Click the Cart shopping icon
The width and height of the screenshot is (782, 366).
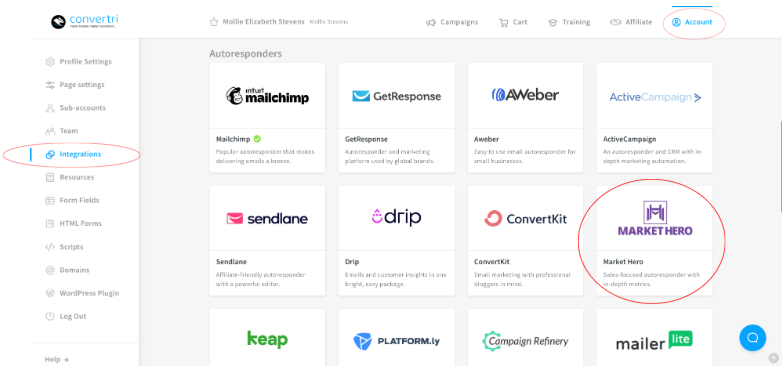[x=504, y=22]
